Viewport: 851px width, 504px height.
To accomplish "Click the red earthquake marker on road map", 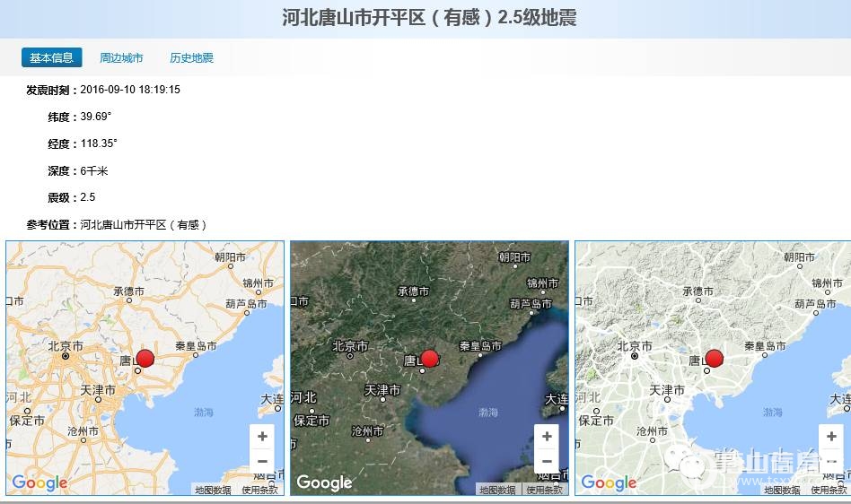I will tap(145, 359).
